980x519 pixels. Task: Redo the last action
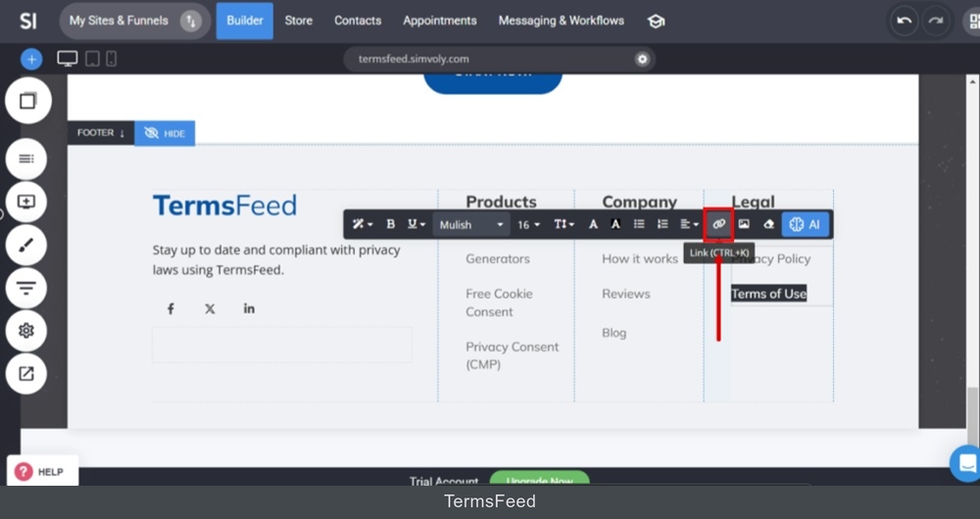pyautogui.click(x=935, y=21)
